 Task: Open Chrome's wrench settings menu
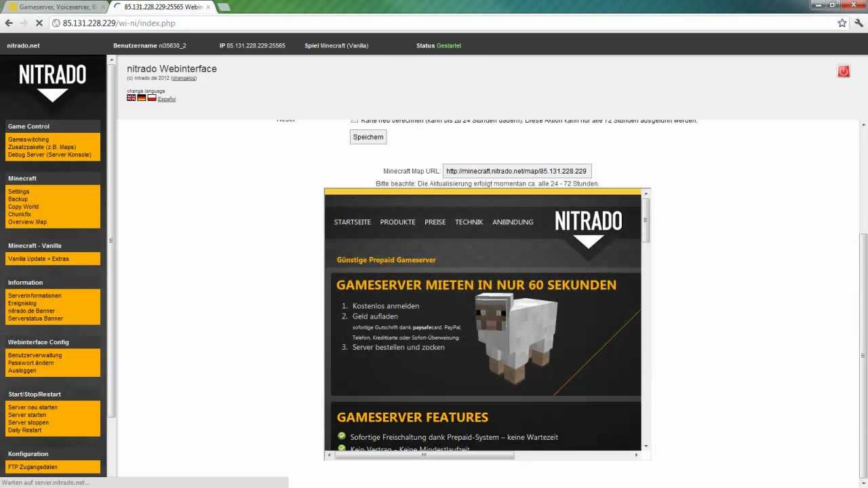click(x=859, y=23)
